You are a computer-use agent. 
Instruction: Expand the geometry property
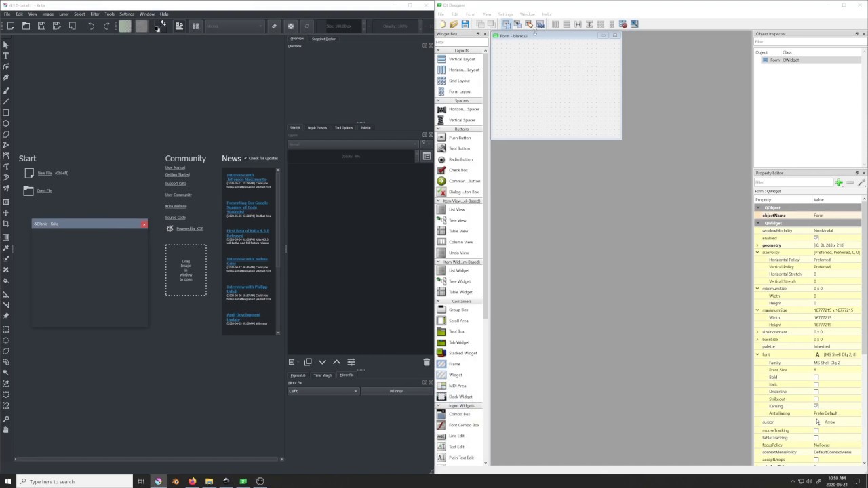point(758,245)
